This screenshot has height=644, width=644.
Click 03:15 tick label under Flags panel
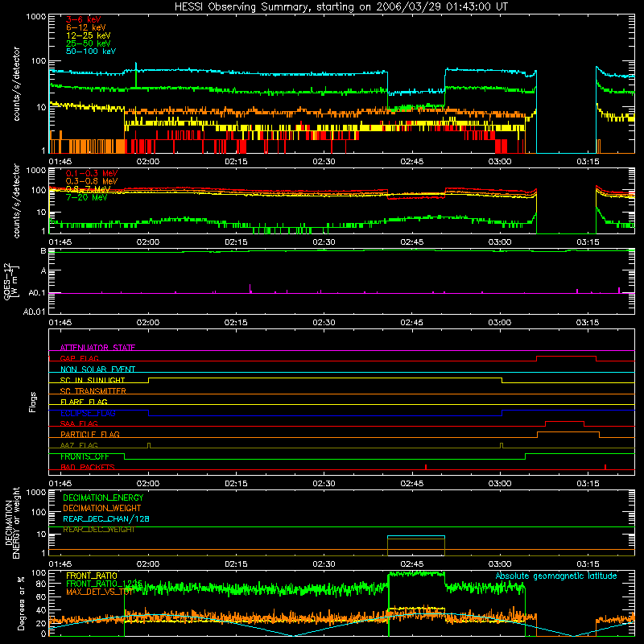click(x=588, y=484)
